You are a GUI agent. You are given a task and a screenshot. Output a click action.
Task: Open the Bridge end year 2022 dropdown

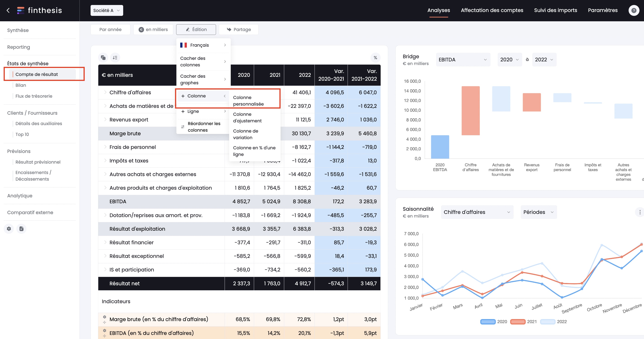[544, 60]
